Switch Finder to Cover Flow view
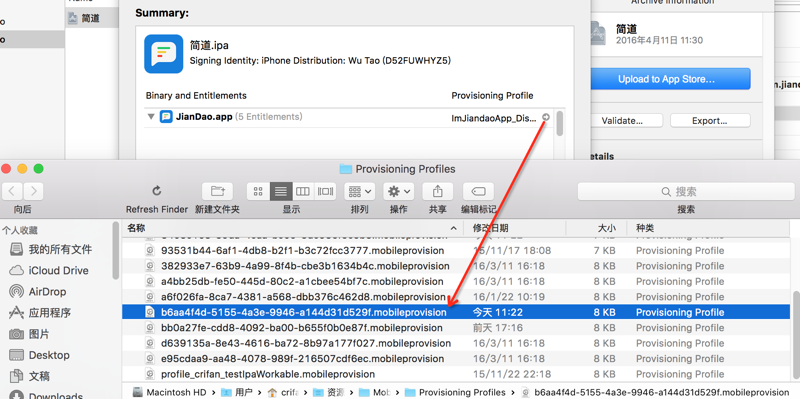 click(x=325, y=191)
